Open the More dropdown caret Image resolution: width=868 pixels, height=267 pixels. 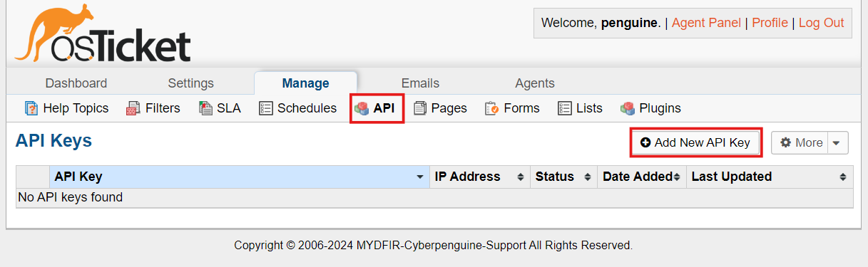[x=837, y=143]
